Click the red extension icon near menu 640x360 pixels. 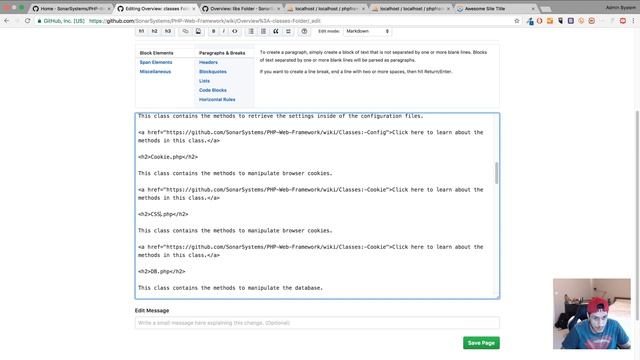[x=622, y=21]
